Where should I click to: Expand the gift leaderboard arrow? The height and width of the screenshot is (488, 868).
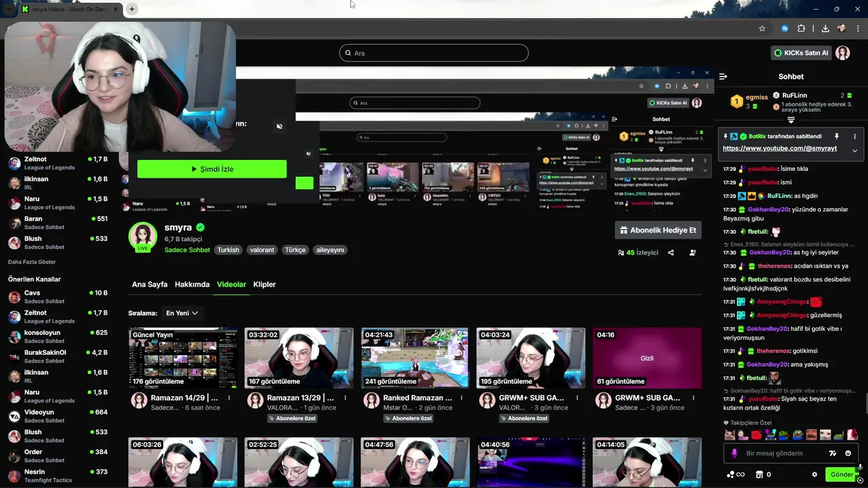click(791, 120)
